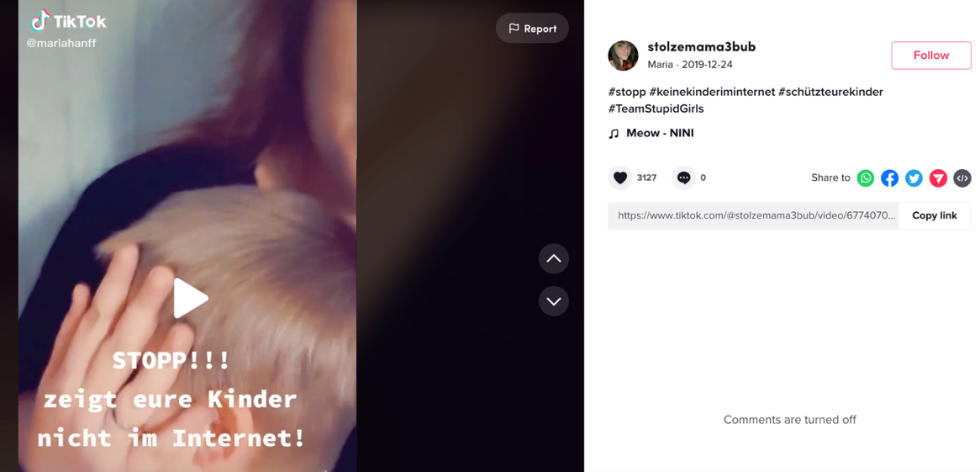980x472 pixels.
Task: Share the video to WhatsApp
Action: (866, 178)
